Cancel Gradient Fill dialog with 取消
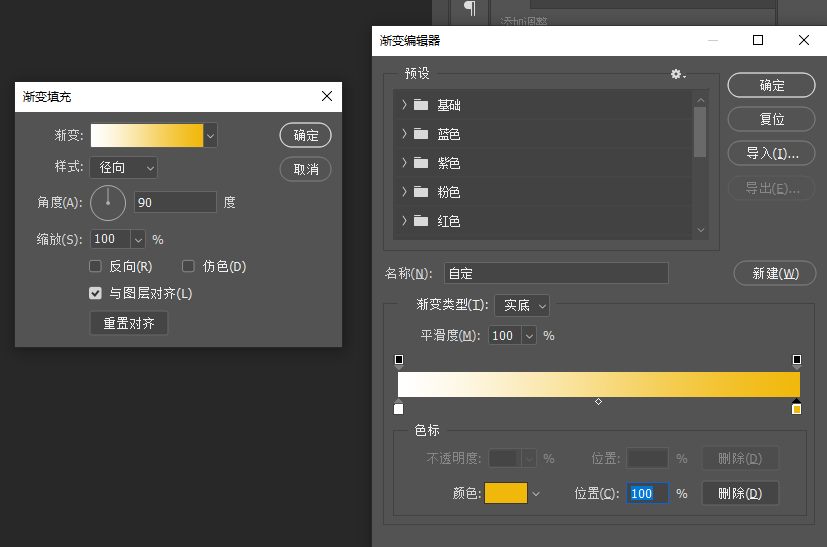 (305, 169)
